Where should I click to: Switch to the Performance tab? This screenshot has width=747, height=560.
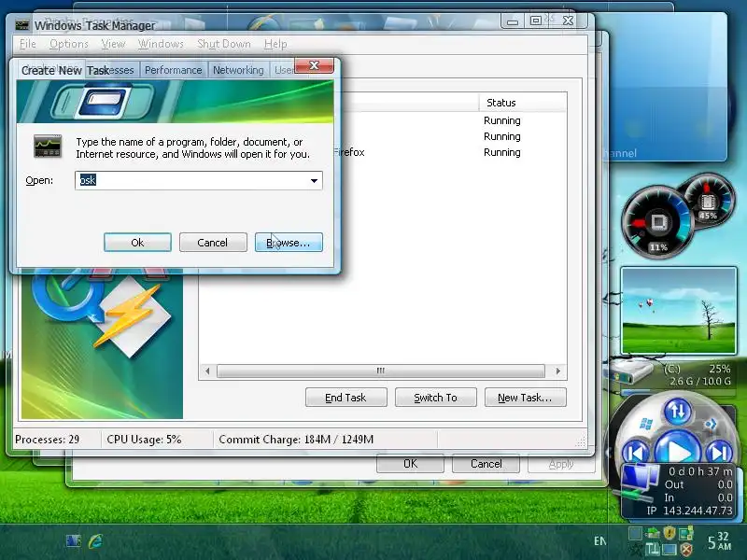click(x=174, y=70)
